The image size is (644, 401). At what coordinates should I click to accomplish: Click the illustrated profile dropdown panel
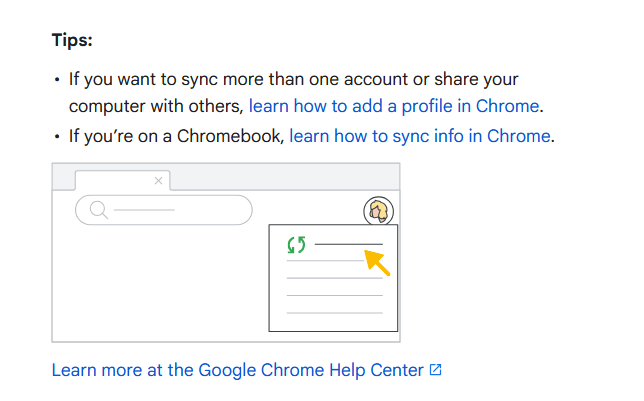[333, 290]
